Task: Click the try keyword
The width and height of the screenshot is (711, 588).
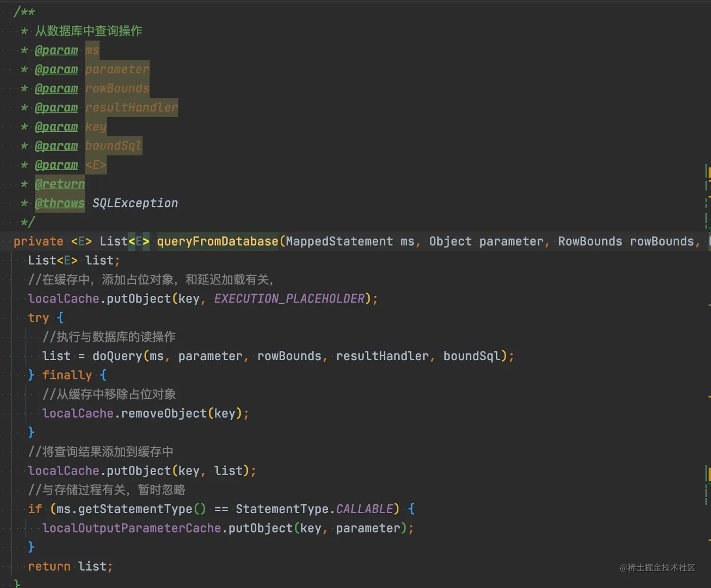Action: pyautogui.click(x=39, y=318)
